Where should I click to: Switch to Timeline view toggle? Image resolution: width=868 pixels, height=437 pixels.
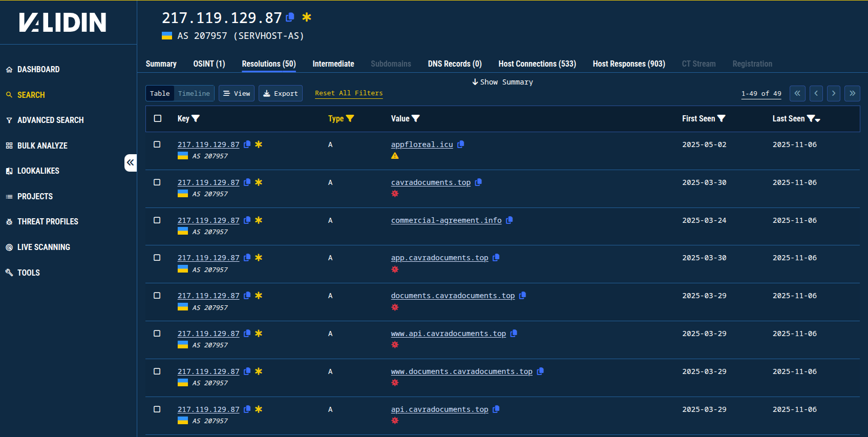(x=194, y=93)
